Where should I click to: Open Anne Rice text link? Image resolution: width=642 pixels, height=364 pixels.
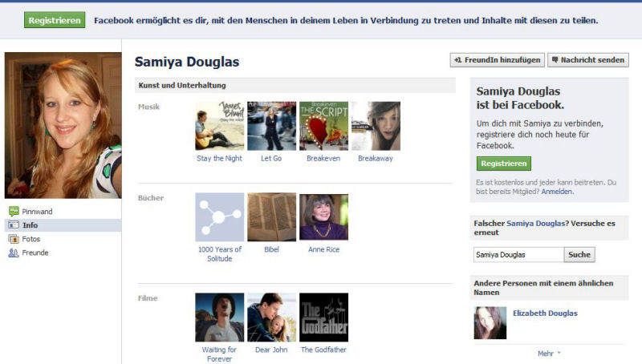(x=324, y=249)
